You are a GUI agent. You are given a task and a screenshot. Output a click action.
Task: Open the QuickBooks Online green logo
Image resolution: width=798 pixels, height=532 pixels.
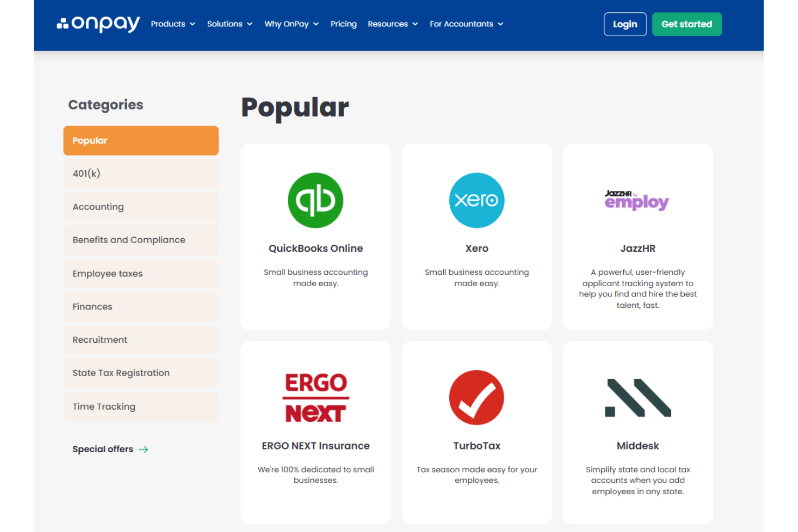pyautogui.click(x=315, y=200)
